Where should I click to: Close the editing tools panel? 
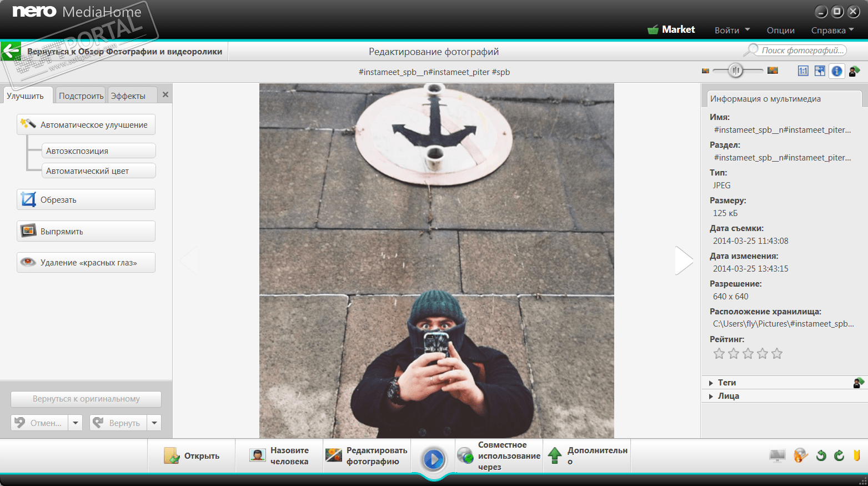[x=165, y=95]
